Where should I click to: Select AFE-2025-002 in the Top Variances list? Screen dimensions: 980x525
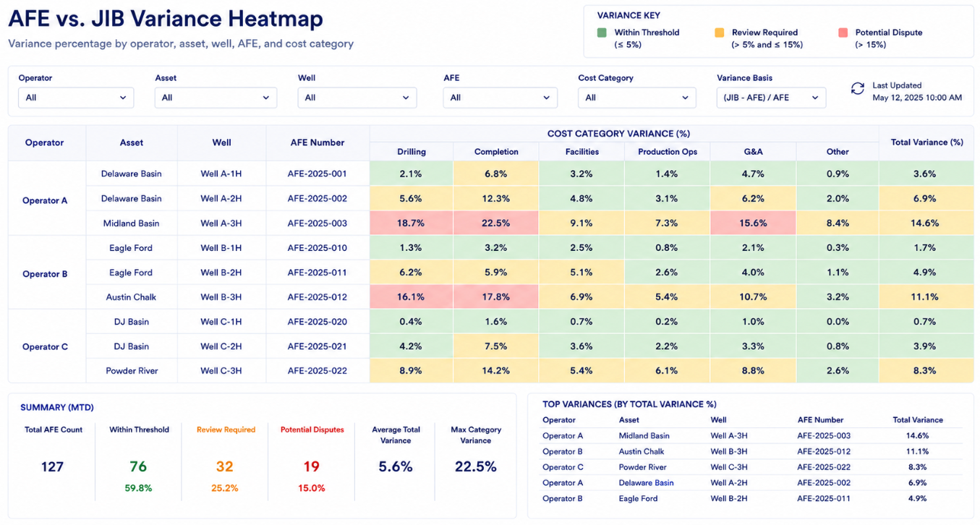(x=824, y=483)
